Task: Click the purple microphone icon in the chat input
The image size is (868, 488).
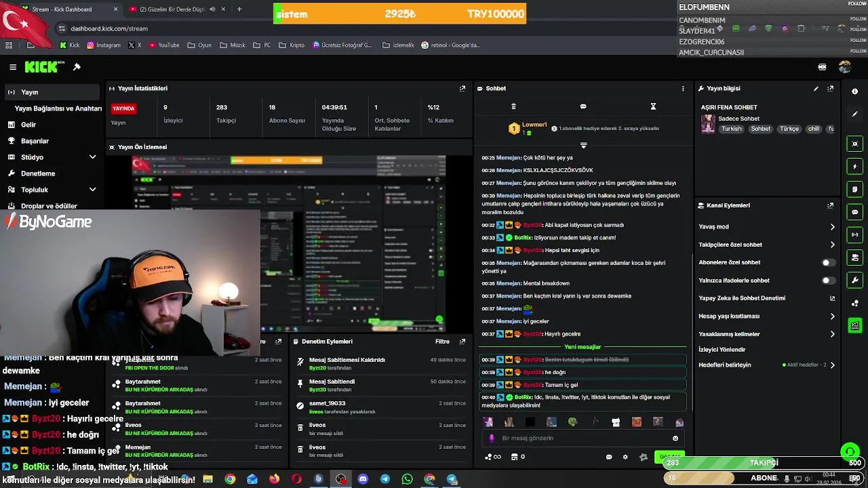Action: point(492,439)
